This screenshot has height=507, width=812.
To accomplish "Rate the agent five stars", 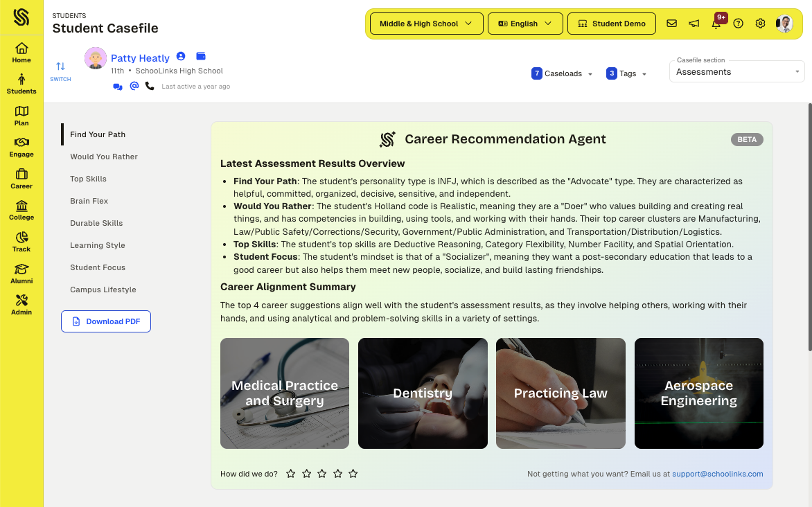I will (353, 474).
